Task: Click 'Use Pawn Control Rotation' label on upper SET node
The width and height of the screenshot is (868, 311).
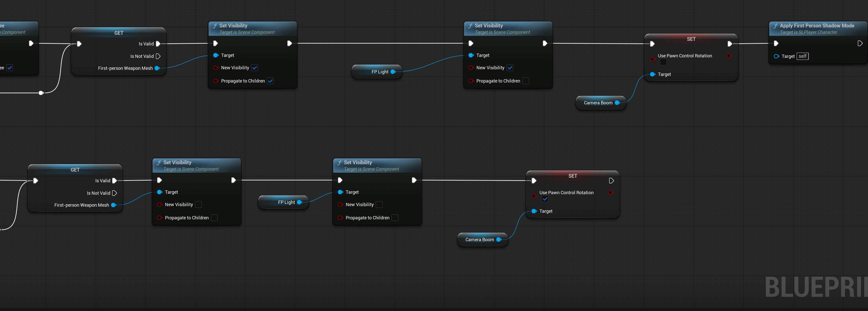Action: (685, 56)
